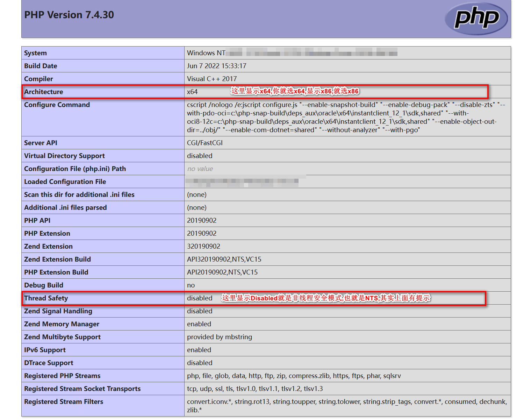This screenshot has height=420, width=524.
Task: Click the Build Date value Jun 7 2022
Action: 216,66
